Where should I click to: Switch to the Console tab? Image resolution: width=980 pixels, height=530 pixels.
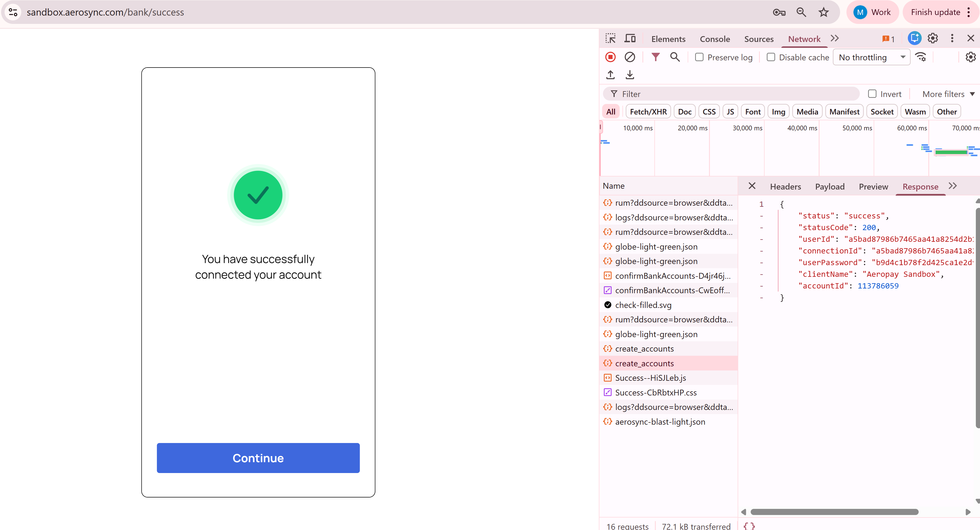(715, 39)
